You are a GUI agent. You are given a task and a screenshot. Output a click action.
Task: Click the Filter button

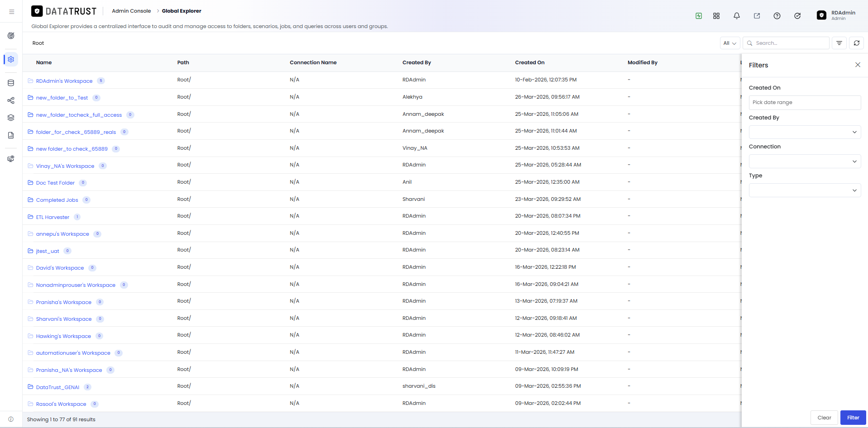pos(853,418)
